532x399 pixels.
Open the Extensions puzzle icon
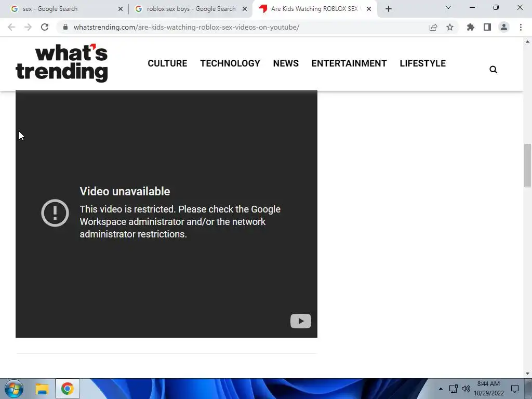tap(471, 27)
